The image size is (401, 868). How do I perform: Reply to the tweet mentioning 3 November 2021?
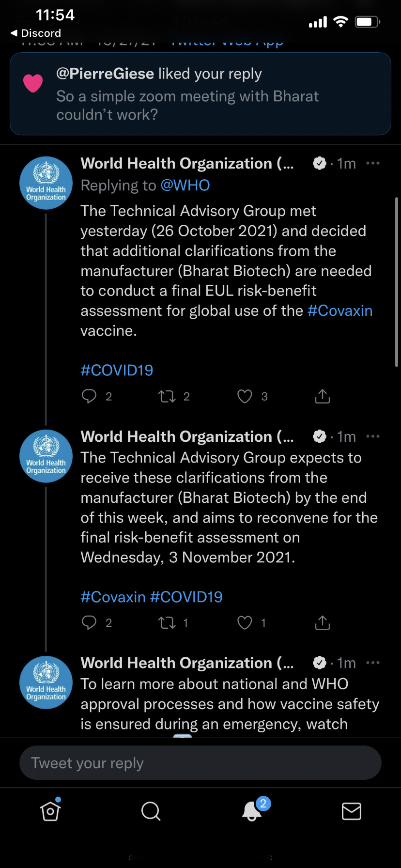tap(89, 622)
